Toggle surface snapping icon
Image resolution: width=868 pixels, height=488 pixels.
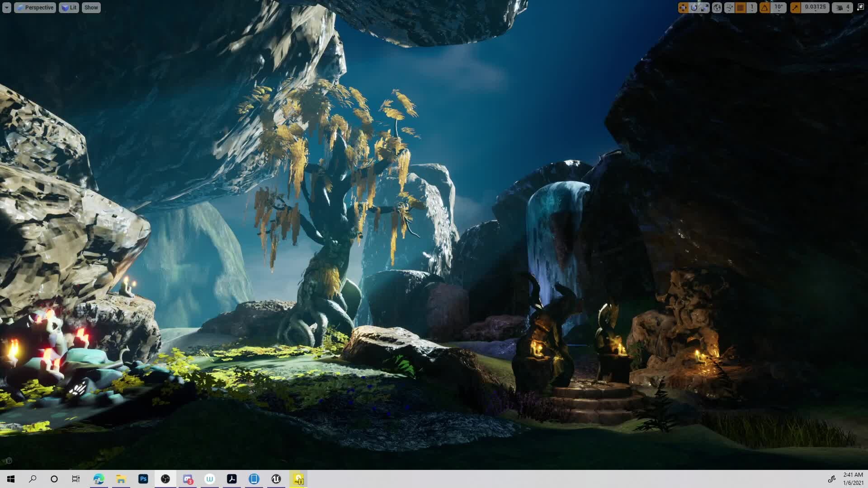729,8
